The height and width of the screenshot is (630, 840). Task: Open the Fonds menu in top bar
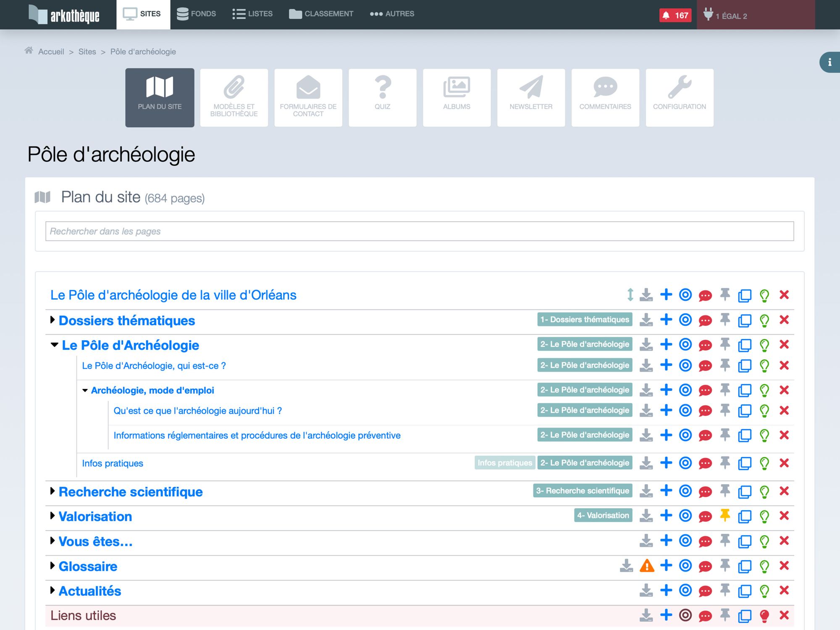(196, 14)
